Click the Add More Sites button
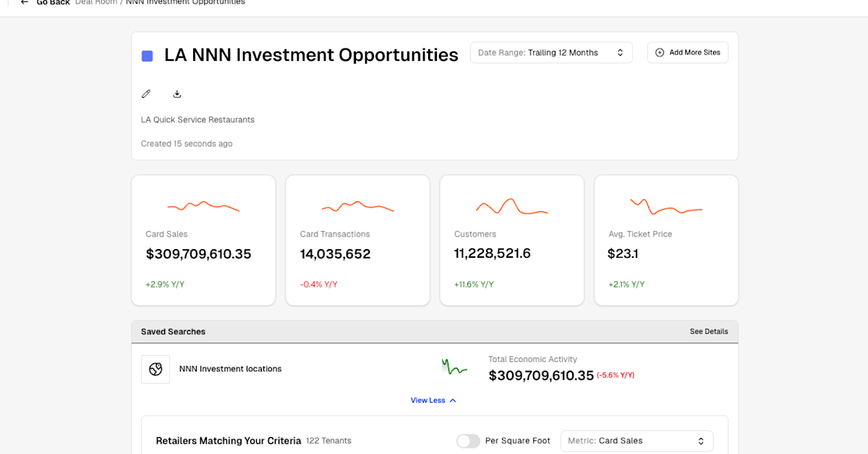Screen dimensions: 868x454 [x=688, y=52]
